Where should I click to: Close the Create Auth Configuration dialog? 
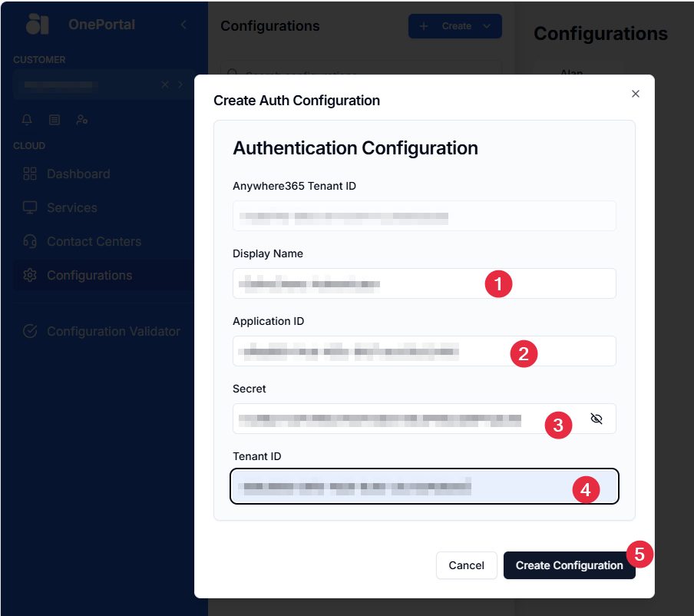tap(636, 94)
